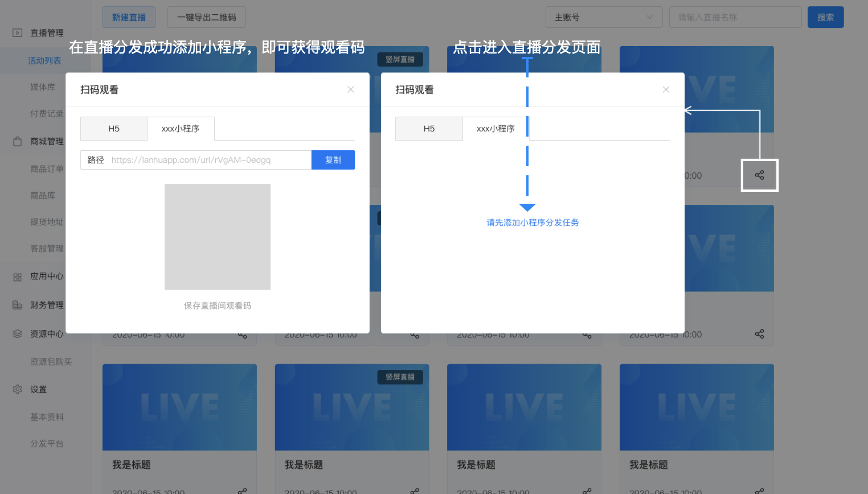Open bottom-row third LIVE card thumbnail

[524, 407]
